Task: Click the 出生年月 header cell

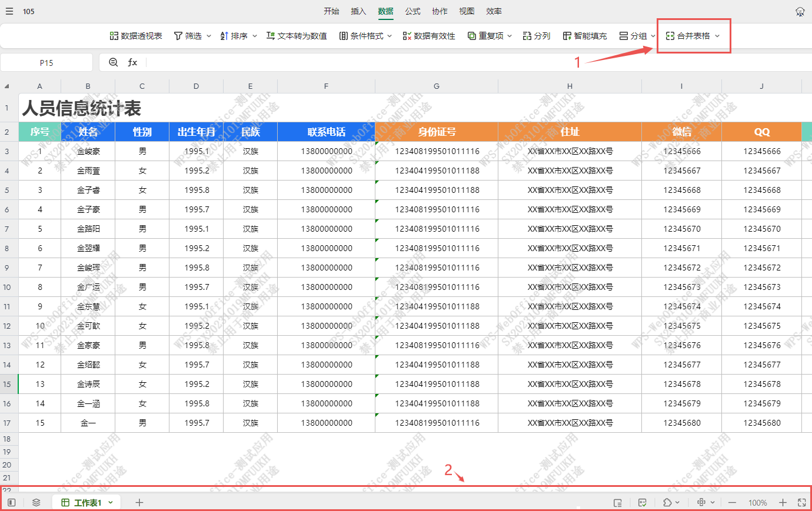Action: pos(196,132)
